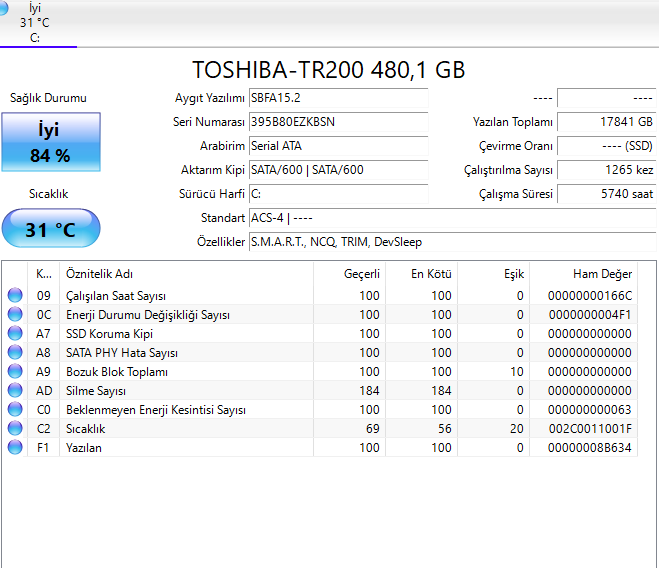Click the Eşik value 10 of Bozuk Blok Toplamı
The image size is (659, 568).
tap(517, 372)
